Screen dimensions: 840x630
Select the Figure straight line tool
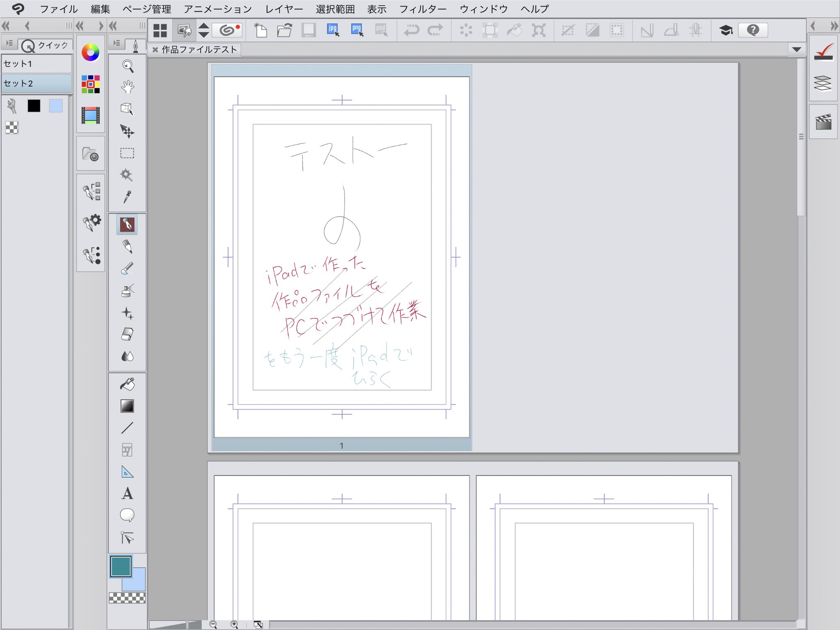click(x=127, y=428)
